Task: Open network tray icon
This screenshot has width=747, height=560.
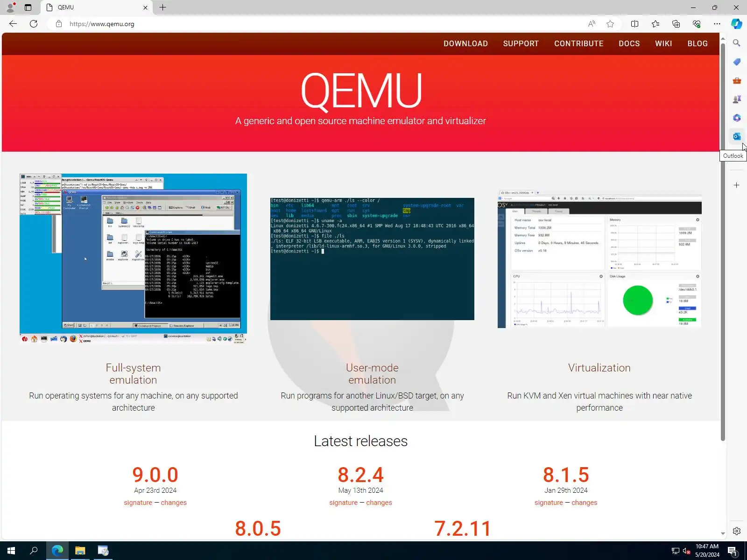Action: click(x=675, y=551)
